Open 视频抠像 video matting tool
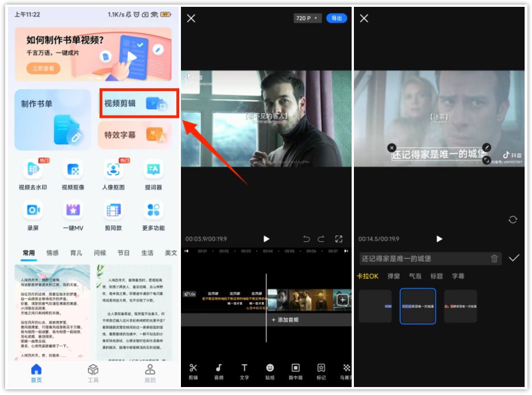 tap(73, 175)
